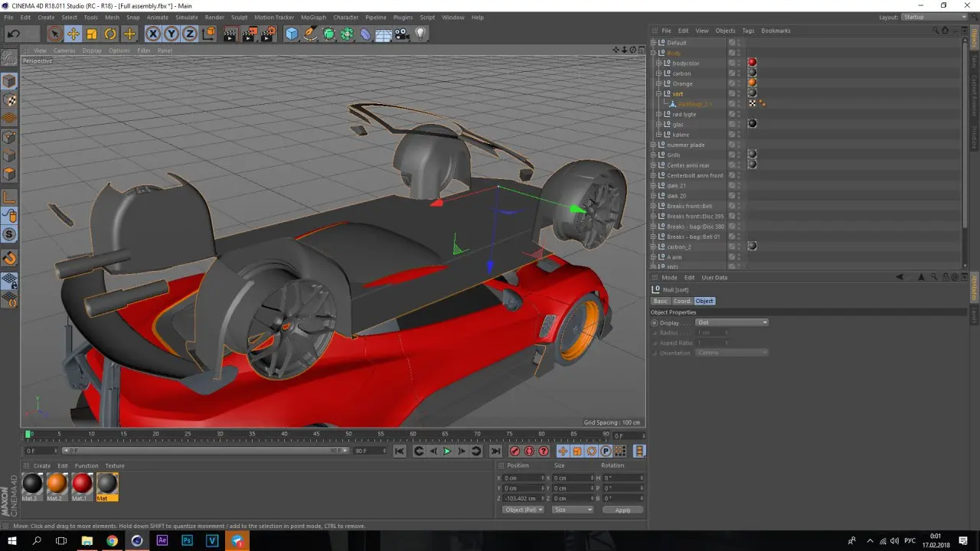This screenshot has height=551, width=980.
Task: Toggle layer square of Grills object
Action: coord(732,155)
